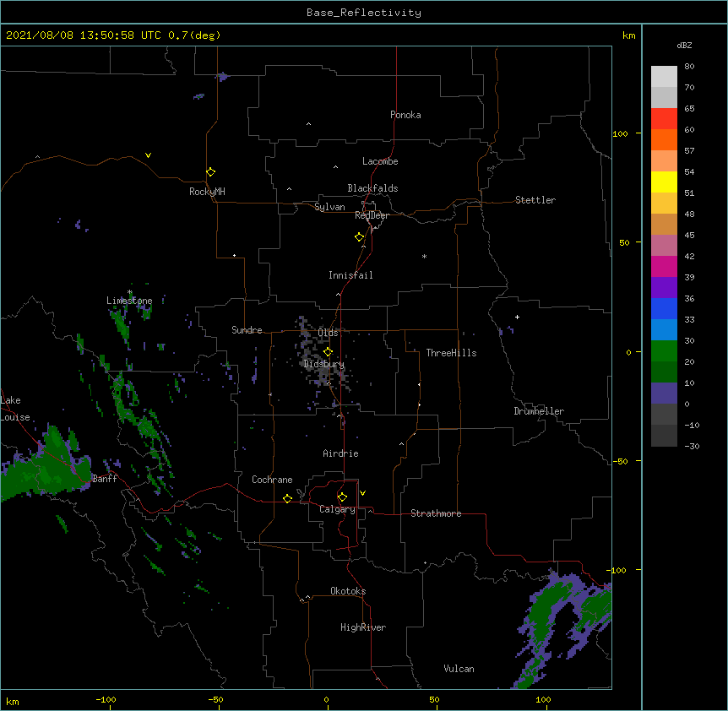Click the Olds town label
Image resolution: width=728 pixels, height=711 pixels.
point(328,333)
